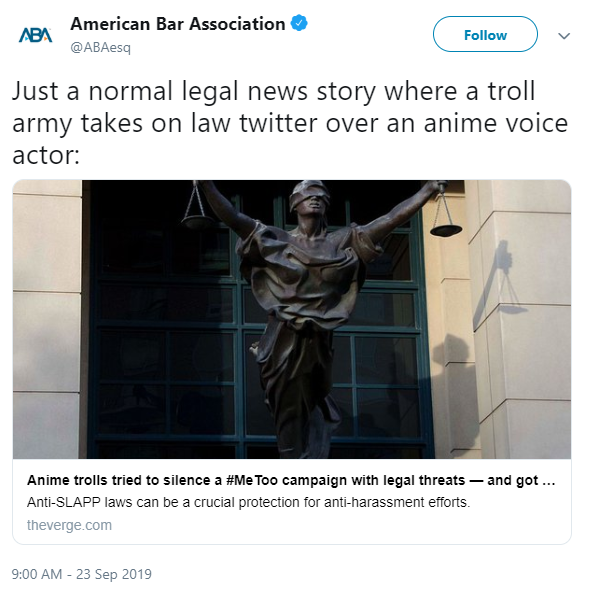Screen dimensions: 591x593
Task: Expand the tweet options chevron menu
Action: [x=564, y=36]
